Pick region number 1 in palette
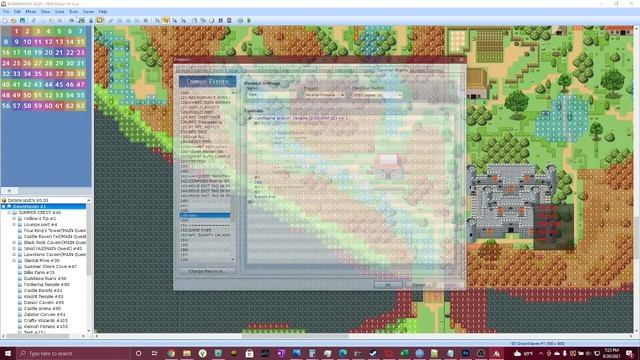Viewport: 640px width, 360px height. [16, 31]
